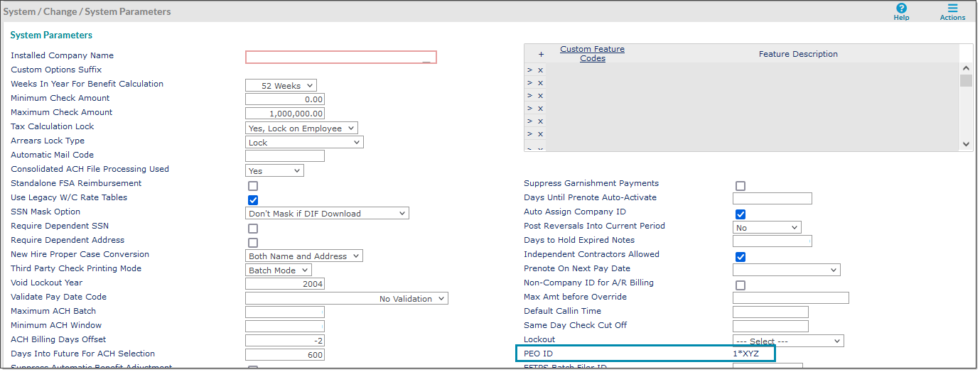This screenshot has width=980, height=372.
Task: Delete first feature row with x icon
Action: pyautogui.click(x=540, y=70)
